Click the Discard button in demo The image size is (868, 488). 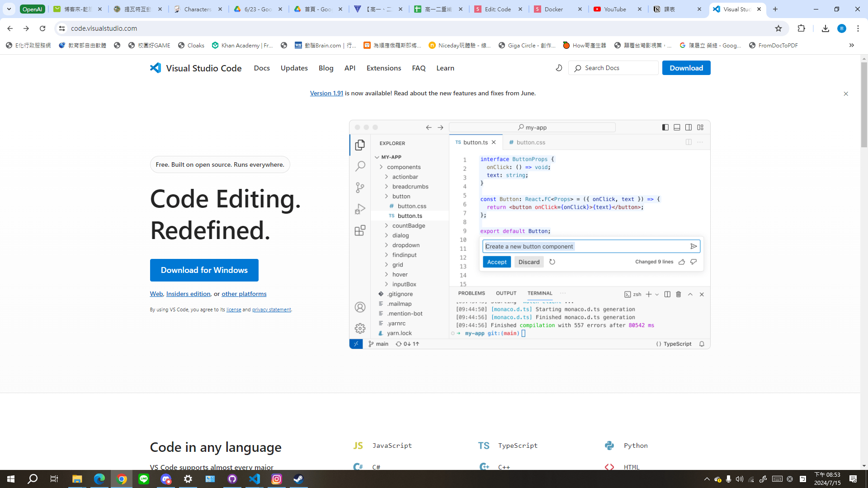click(x=529, y=262)
